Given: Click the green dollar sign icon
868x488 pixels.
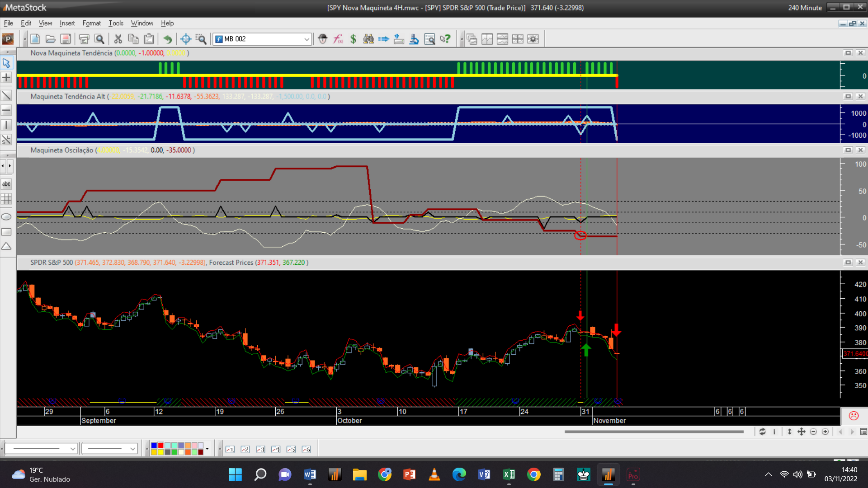Looking at the screenshot, I should pyautogui.click(x=353, y=39).
